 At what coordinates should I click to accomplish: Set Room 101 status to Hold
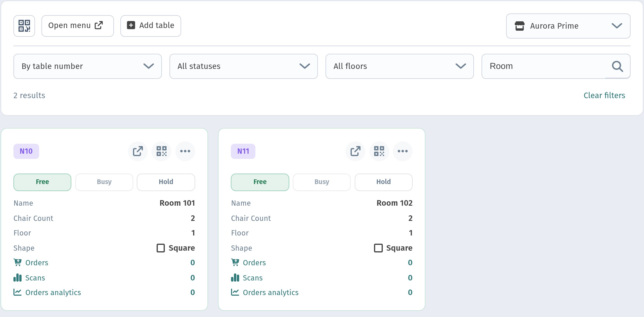(166, 182)
